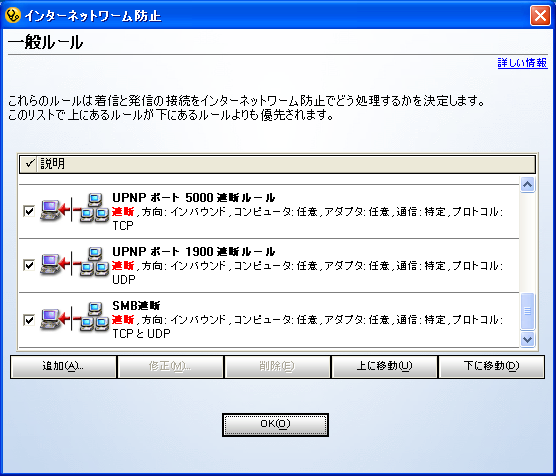Click the scroll up arrow of the rule list
556x476 pixels.
click(527, 184)
